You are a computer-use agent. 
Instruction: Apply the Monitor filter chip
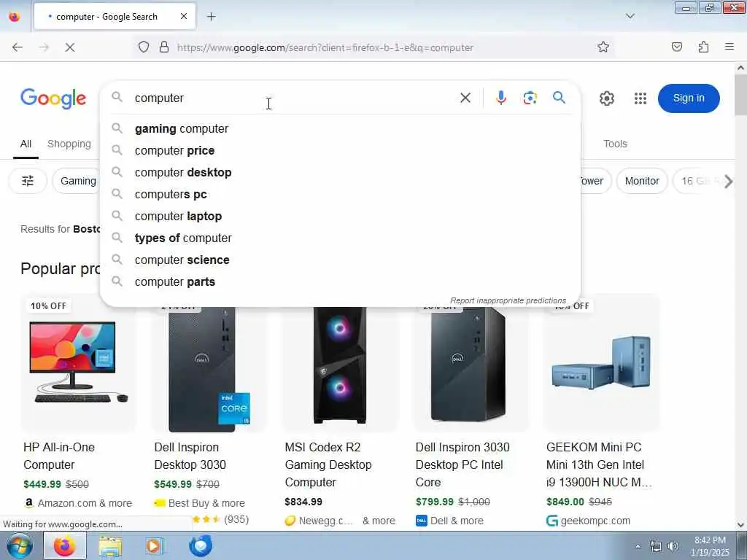(642, 181)
